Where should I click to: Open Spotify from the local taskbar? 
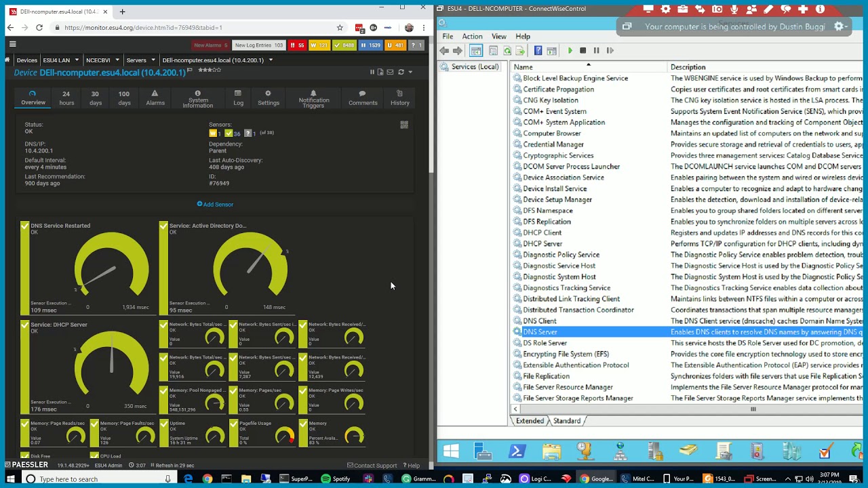(x=336, y=479)
